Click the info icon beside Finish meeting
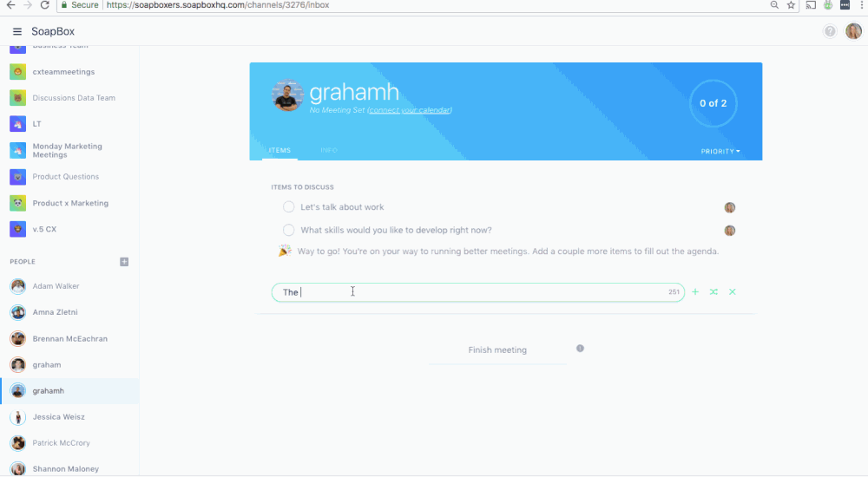This screenshot has height=477, width=868. (580, 348)
